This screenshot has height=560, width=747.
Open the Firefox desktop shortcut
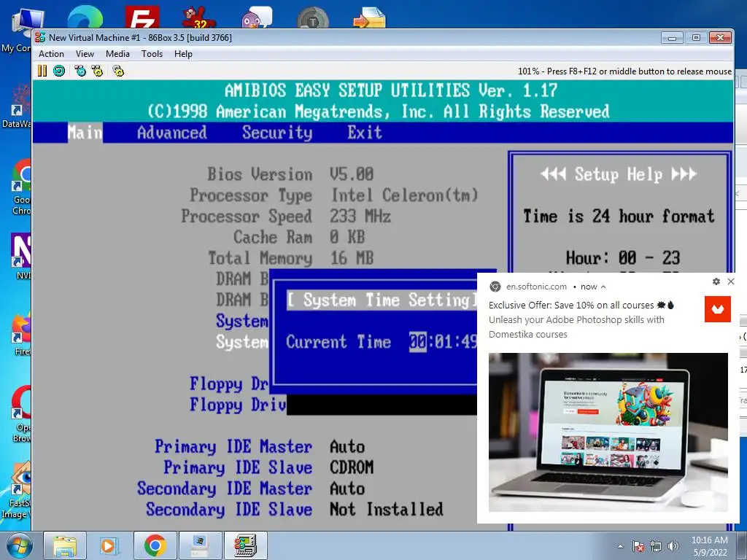(x=21, y=334)
